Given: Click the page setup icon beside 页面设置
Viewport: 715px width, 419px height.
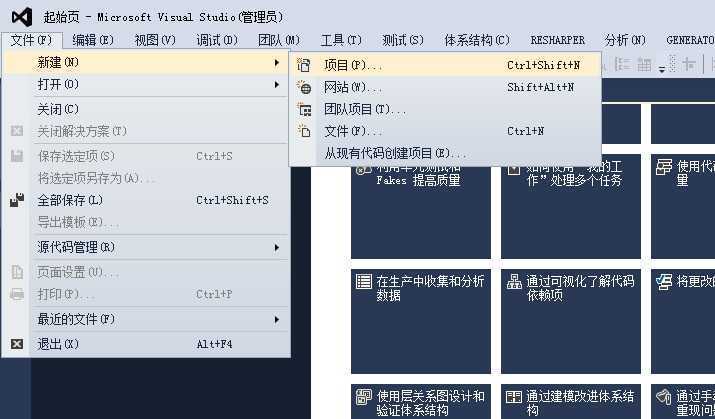Looking at the screenshot, I should [17, 272].
